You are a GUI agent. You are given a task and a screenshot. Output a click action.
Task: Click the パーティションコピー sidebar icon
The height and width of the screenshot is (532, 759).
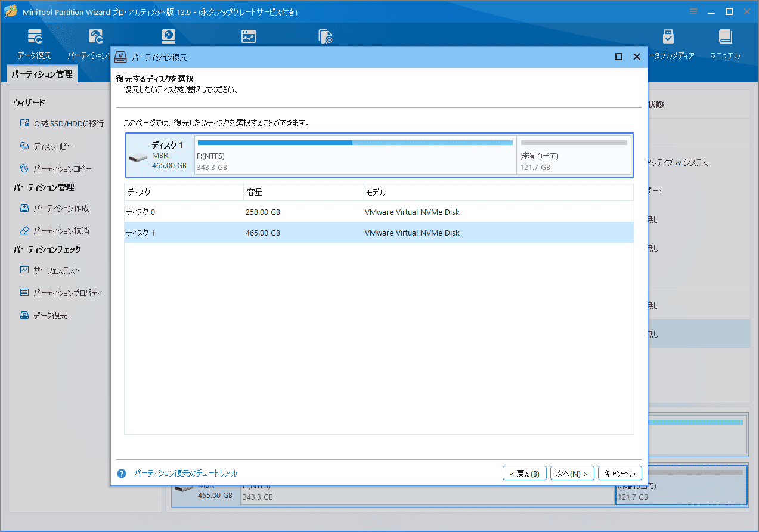[x=24, y=168]
